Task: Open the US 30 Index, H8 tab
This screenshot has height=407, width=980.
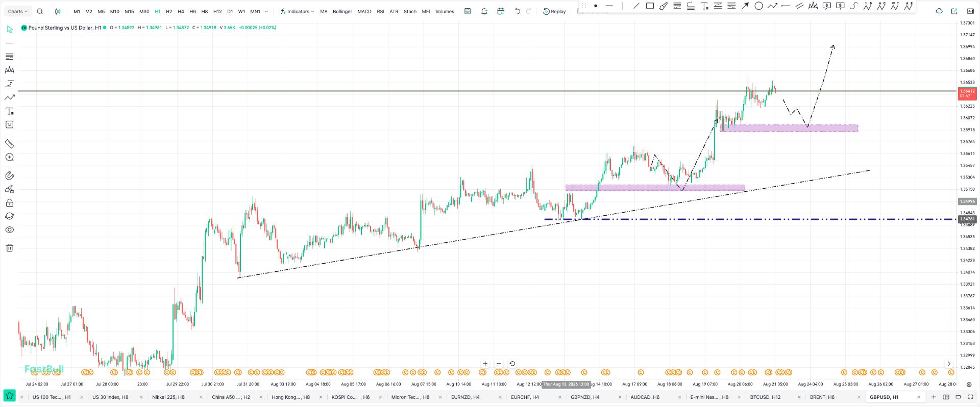Action: coord(110,397)
